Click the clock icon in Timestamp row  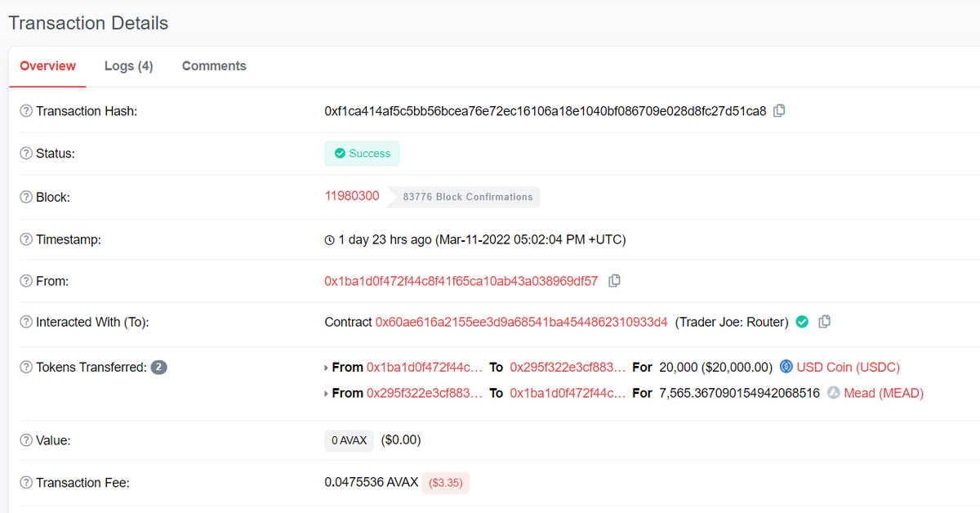(x=330, y=240)
